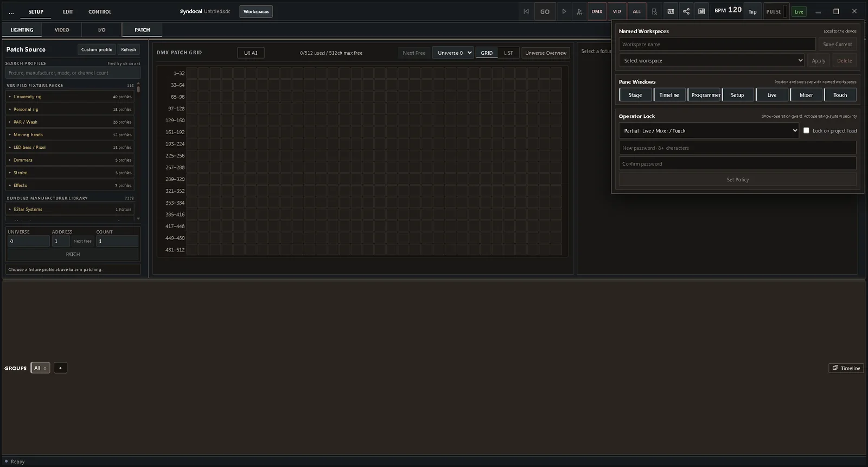The width and height of the screenshot is (868, 467).
Task: Add a new group with plus button
Action: [x=60, y=368]
